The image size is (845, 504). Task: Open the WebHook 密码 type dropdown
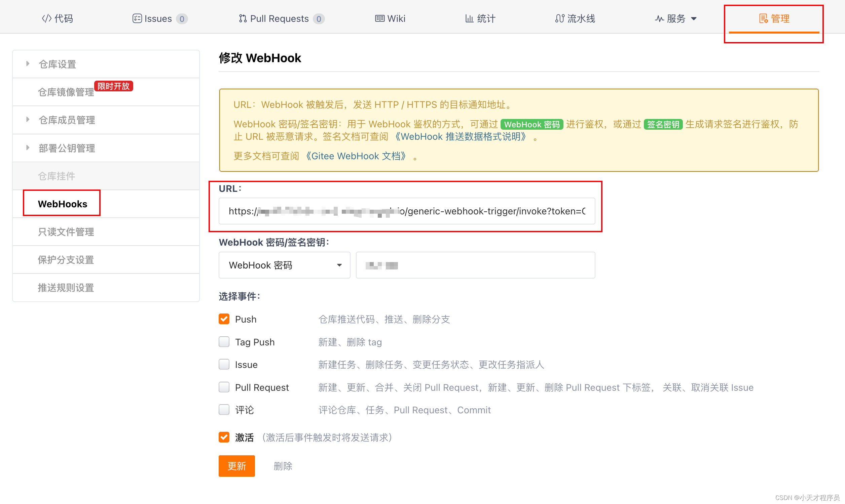click(284, 265)
